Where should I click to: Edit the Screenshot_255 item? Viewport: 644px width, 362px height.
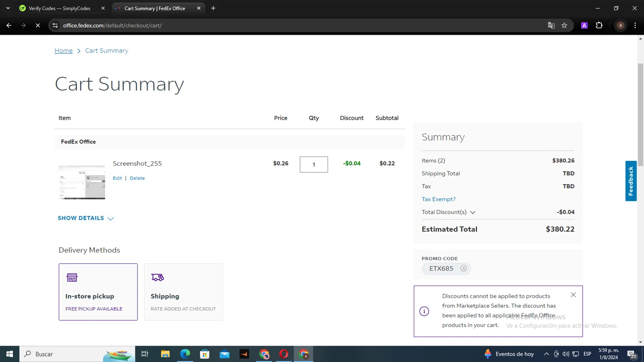(117, 178)
